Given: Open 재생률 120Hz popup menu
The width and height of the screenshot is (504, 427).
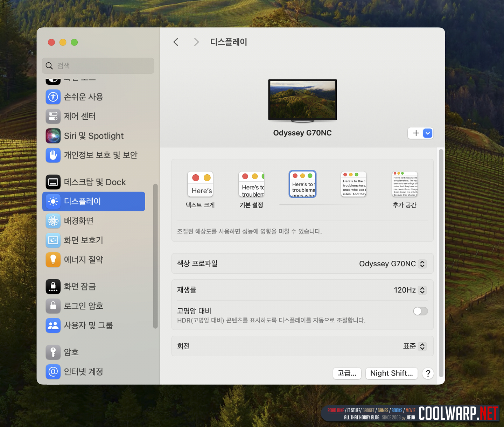Looking at the screenshot, I should (x=410, y=290).
